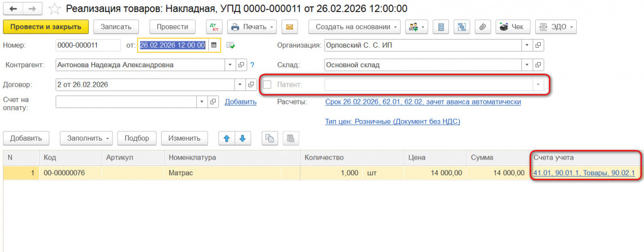Sort by Цена column header
The height and width of the screenshot is (252, 644).
coord(435,158)
